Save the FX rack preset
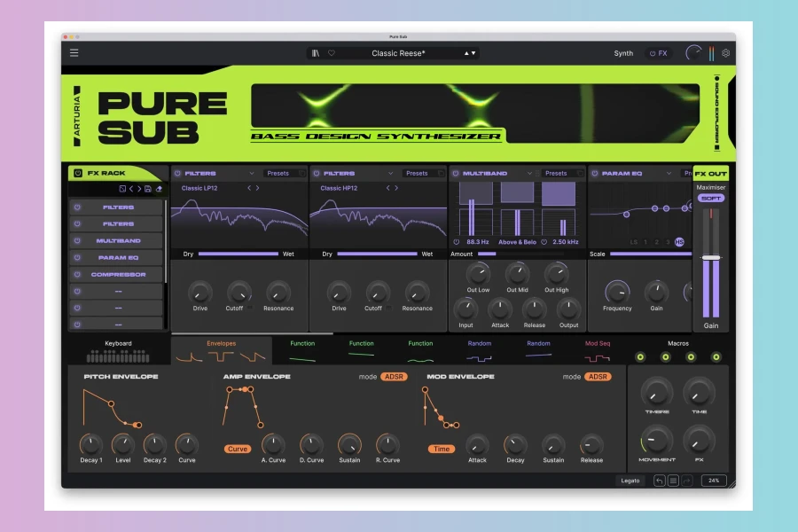The height and width of the screenshot is (532, 798). [147, 189]
